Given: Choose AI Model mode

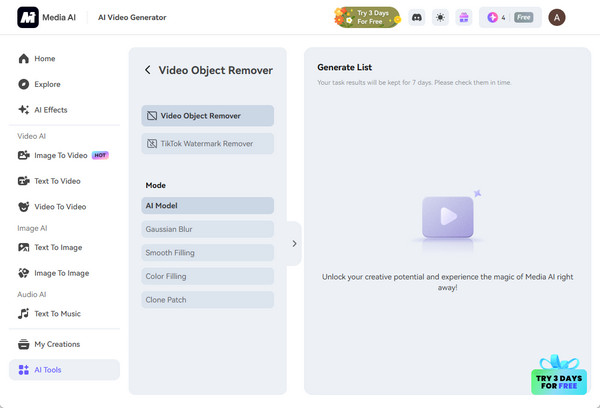Looking at the screenshot, I should tap(208, 206).
